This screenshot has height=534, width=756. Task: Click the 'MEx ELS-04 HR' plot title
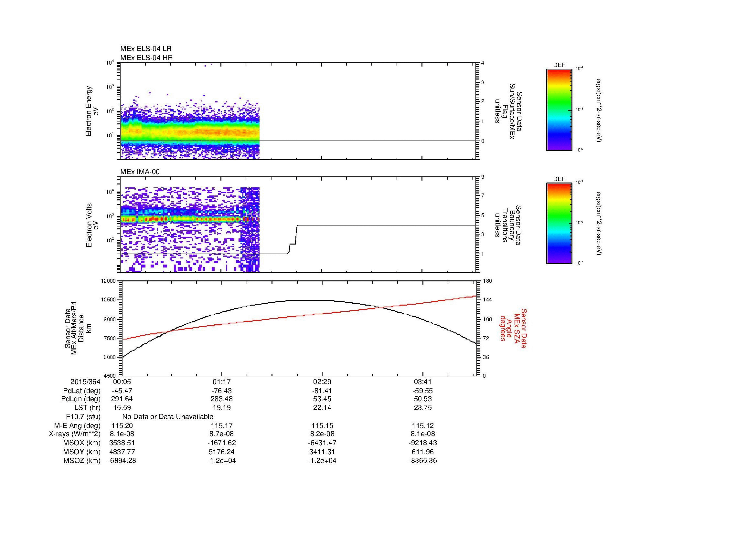pyautogui.click(x=146, y=58)
